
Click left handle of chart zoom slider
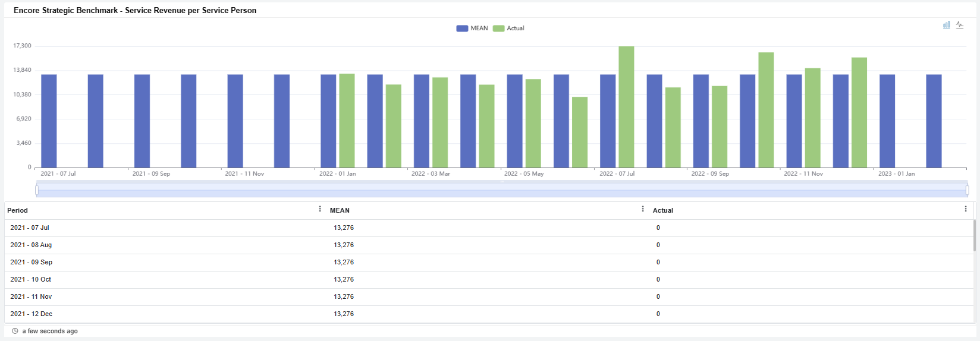click(37, 190)
